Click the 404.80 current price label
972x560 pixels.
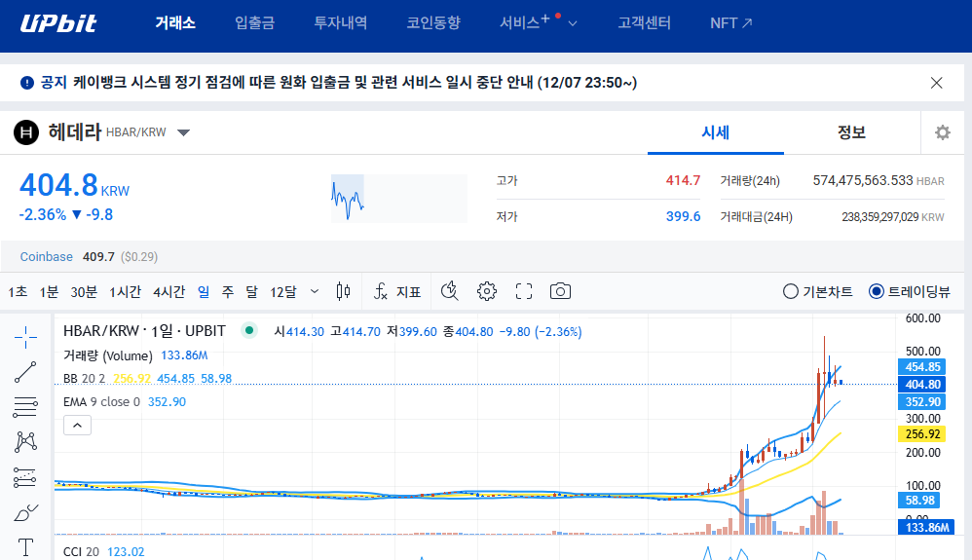coord(922,385)
